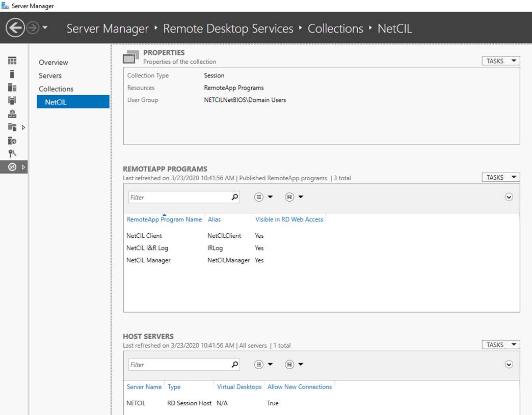This screenshot has width=532, height=415.
Task: Click the Host Servers filter text box
Action: point(177,365)
